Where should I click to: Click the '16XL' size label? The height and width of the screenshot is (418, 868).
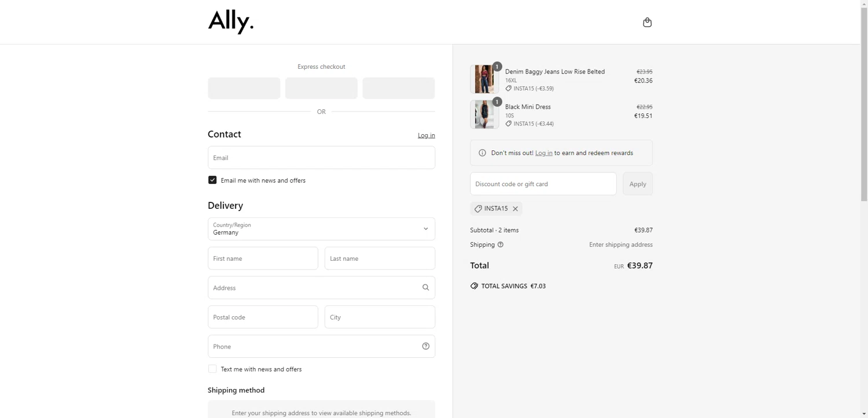tap(511, 81)
